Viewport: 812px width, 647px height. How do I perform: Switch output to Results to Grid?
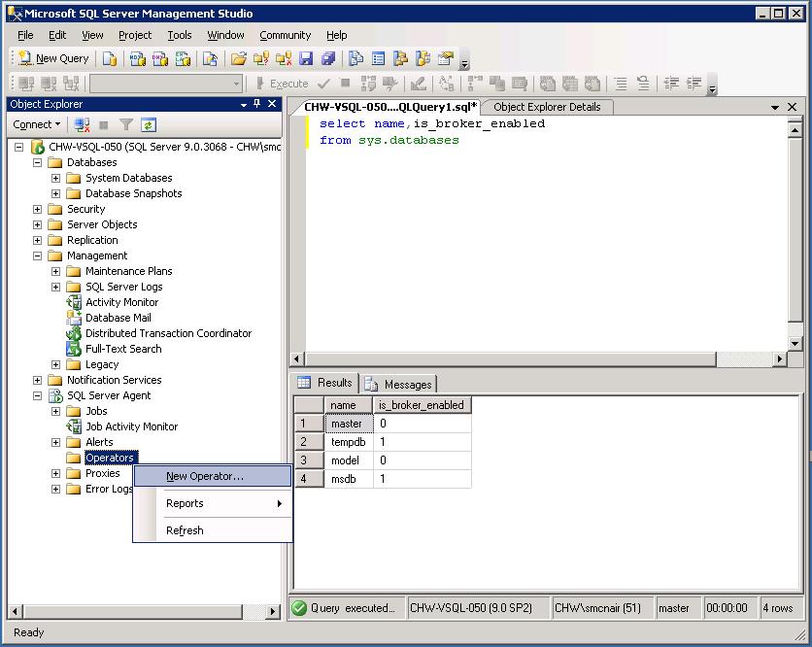click(x=569, y=84)
